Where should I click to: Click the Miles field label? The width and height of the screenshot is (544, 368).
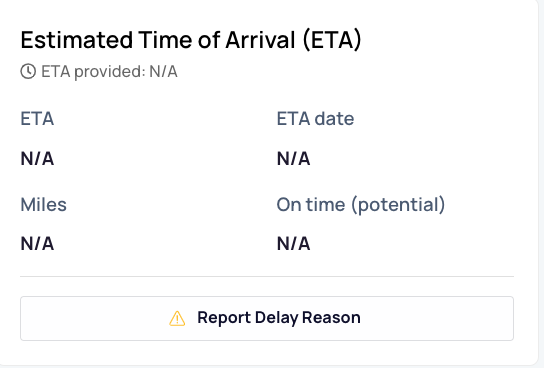pyautogui.click(x=43, y=204)
